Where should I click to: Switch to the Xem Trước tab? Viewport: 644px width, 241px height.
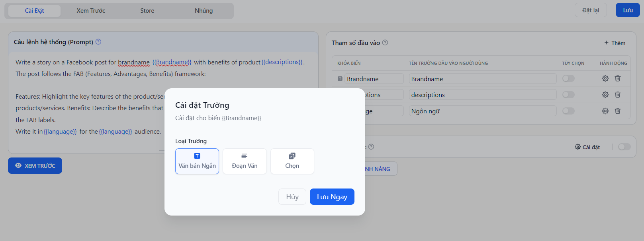click(x=91, y=11)
